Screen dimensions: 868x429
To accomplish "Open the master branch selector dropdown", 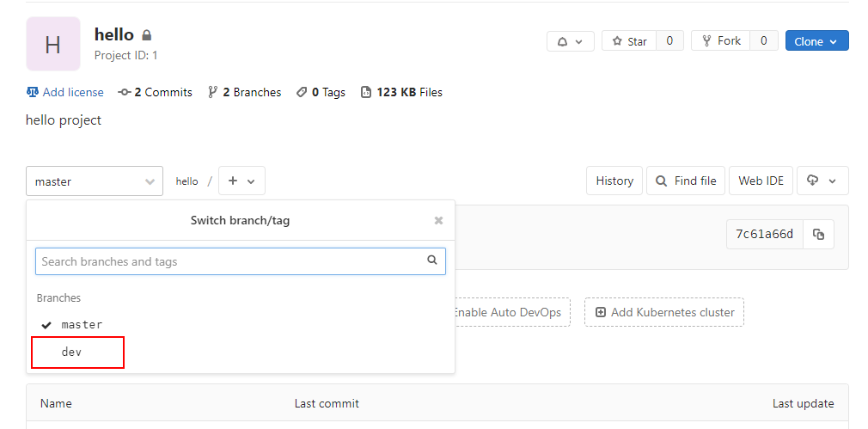I will [x=95, y=181].
